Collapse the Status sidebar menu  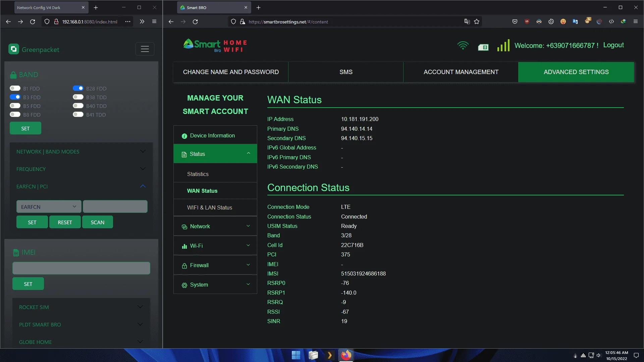[x=215, y=154]
